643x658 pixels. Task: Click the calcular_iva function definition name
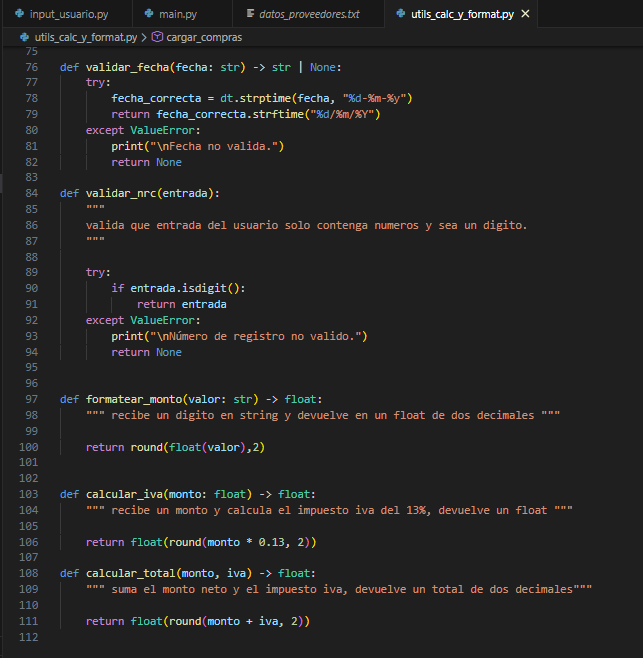pyautogui.click(x=124, y=494)
